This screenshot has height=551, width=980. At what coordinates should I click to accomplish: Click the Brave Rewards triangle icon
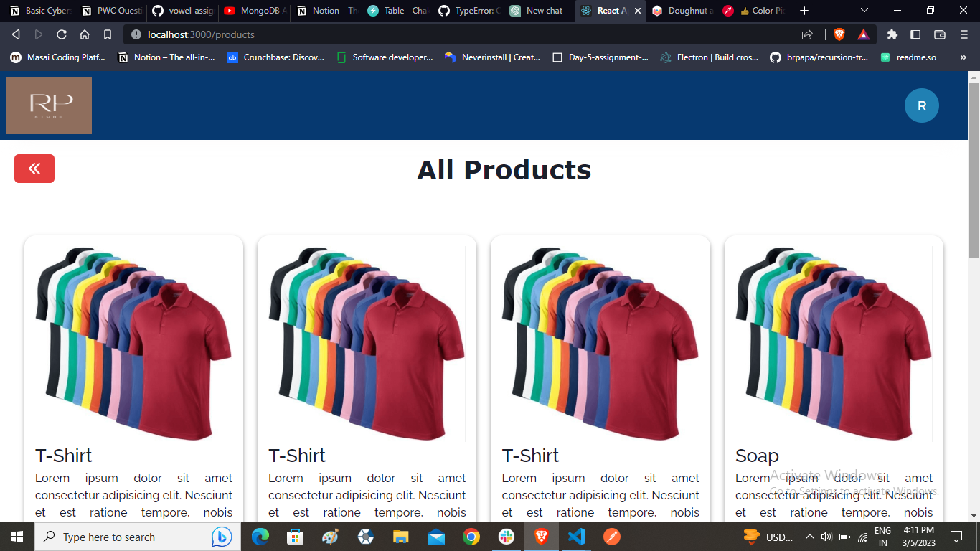[x=863, y=34]
